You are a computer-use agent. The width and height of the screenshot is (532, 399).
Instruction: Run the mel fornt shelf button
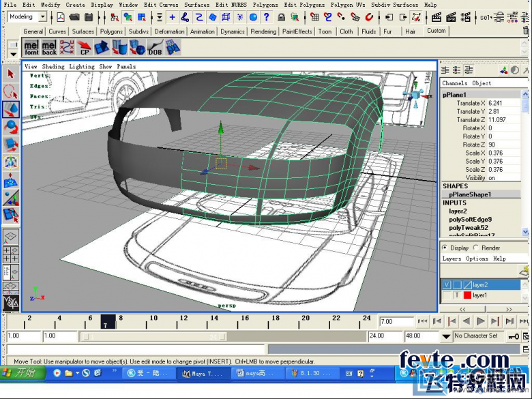[31, 48]
